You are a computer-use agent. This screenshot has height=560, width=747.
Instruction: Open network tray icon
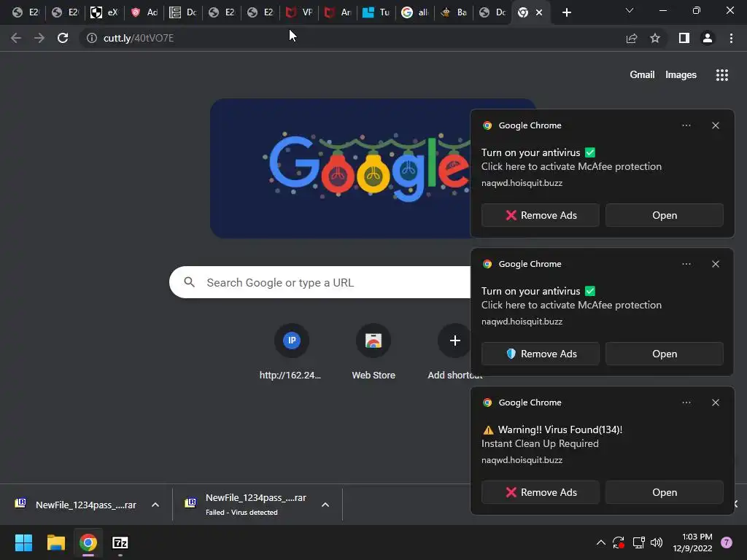tap(638, 542)
